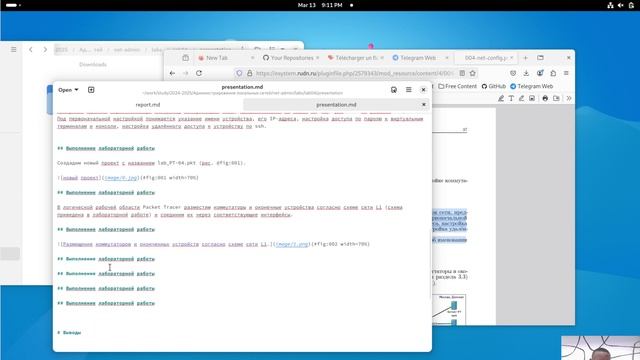Toggle reader view icon in URL bar

(462, 73)
